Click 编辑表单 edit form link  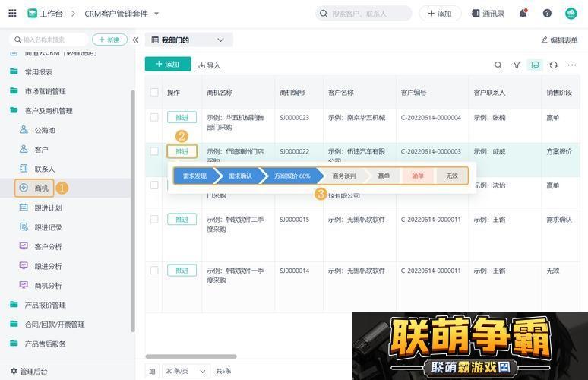tap(559, 40)
